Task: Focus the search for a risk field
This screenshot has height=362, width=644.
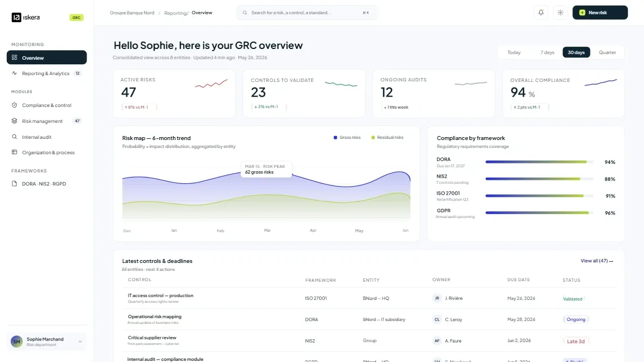Action: click(307, 13)
